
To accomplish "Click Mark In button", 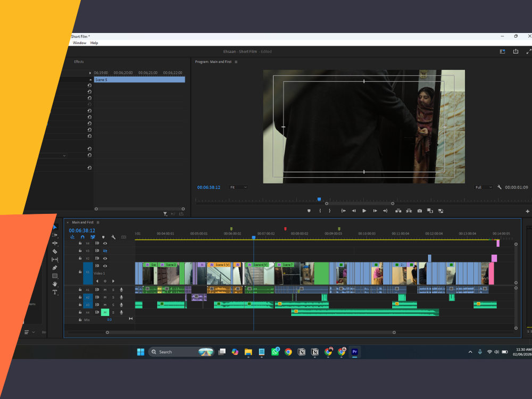I will (x=320, y=211).
